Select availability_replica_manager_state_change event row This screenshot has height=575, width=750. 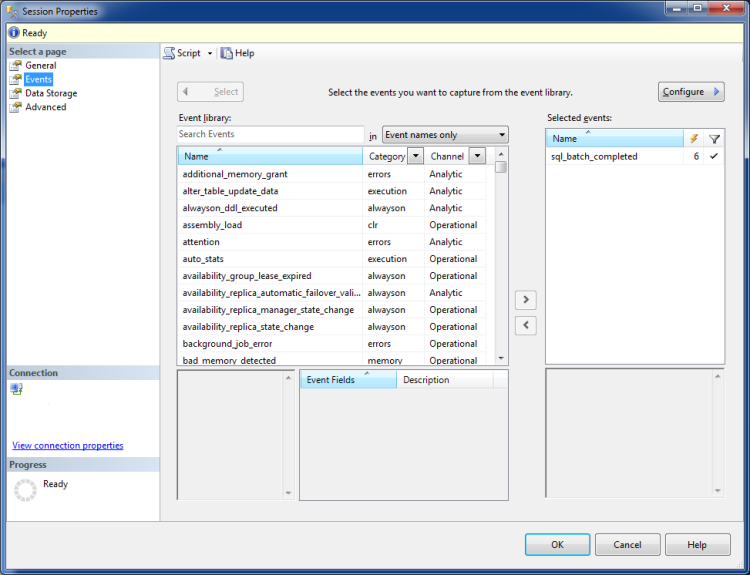(x=331, y=310)
